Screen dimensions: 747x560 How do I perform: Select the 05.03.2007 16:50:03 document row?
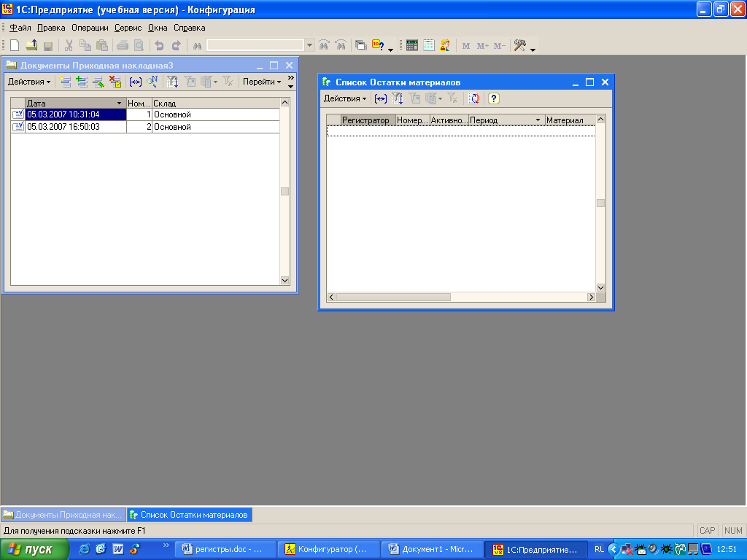click(145, 127)
